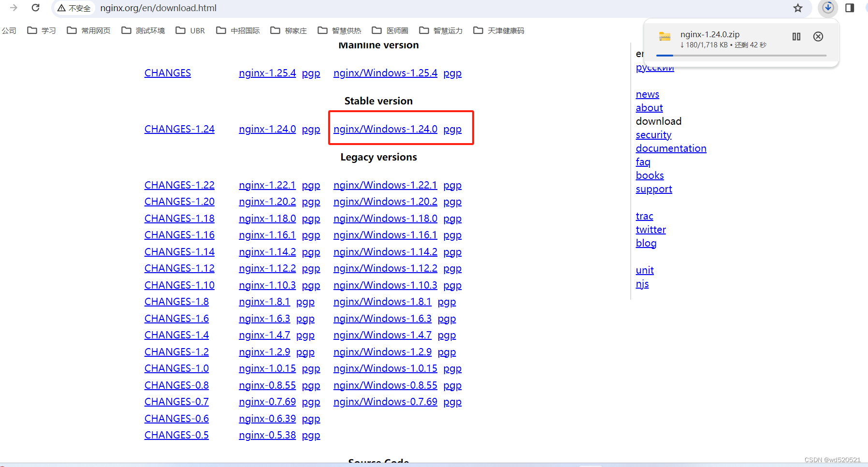
Task: Open the UBR bookmark folder
Action: click(190, 30)
